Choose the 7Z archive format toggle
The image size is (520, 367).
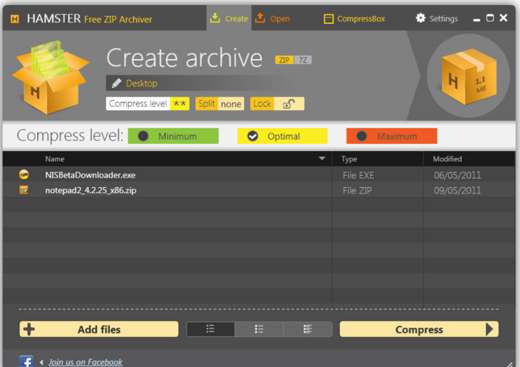303,60
